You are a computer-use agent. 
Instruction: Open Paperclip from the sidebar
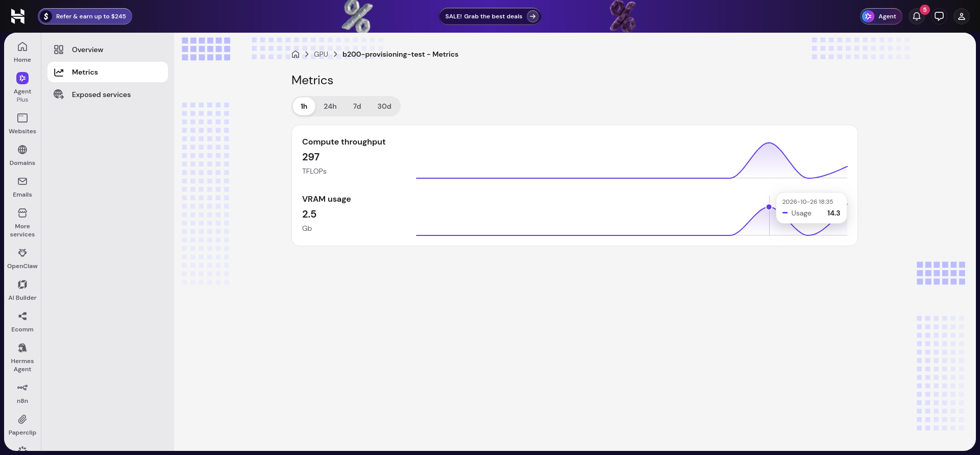tap(22, 425)
